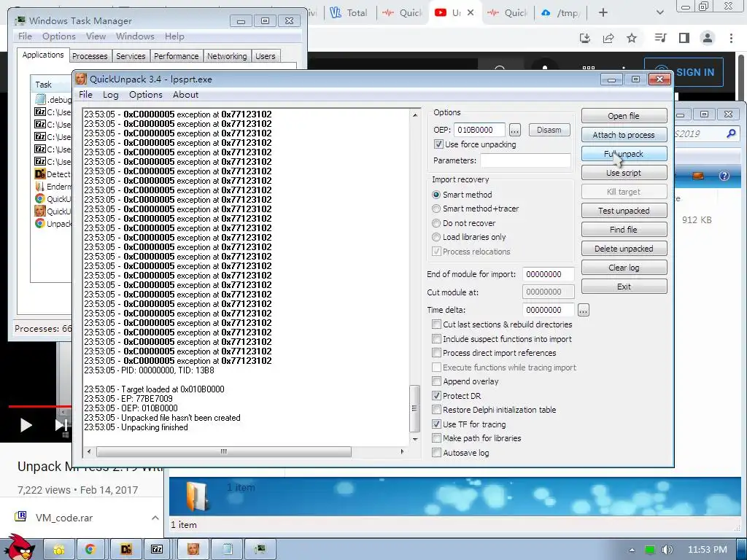This screenshot has height=560, width=747.
Task: Switch to Processes tab in Task Manager
Action: tap(90, 56)
